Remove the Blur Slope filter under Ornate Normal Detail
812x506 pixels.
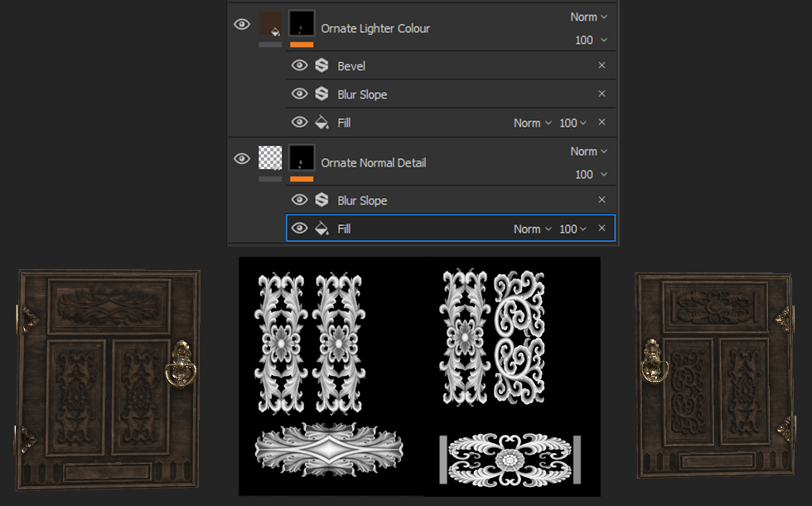(x=602, y=200)
